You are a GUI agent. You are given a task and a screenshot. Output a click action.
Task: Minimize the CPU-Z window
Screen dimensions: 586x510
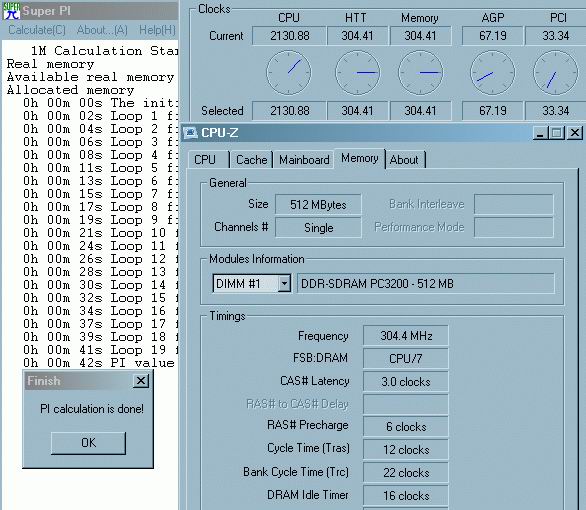[x=540, y=133]
